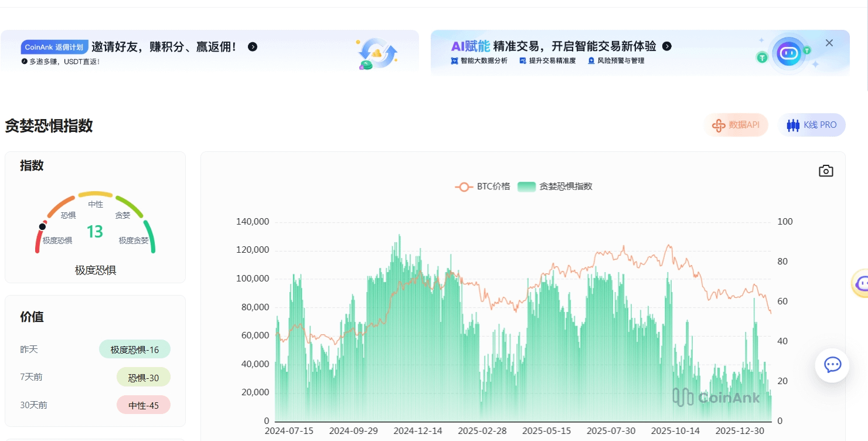Click the 精准交易，开启智能交易新体验 headline
The height and width of the screenshot is (441, 868).
(x=574, y=46)
